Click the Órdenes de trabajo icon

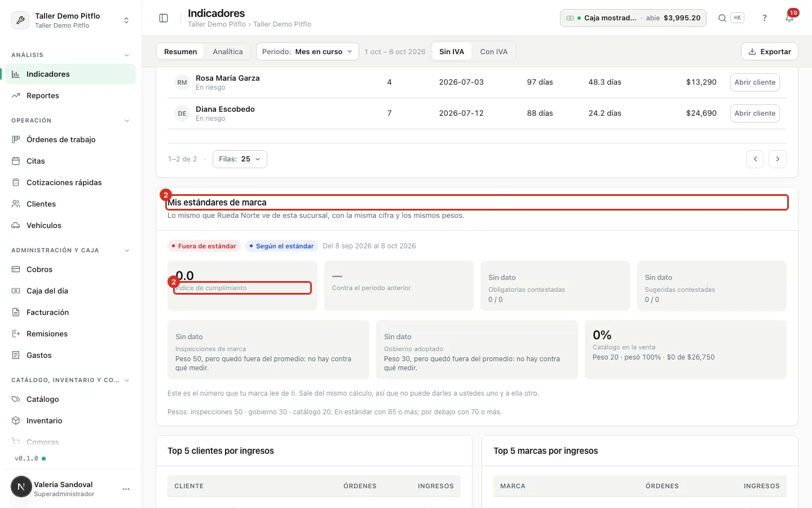click(x=16, y=139)
